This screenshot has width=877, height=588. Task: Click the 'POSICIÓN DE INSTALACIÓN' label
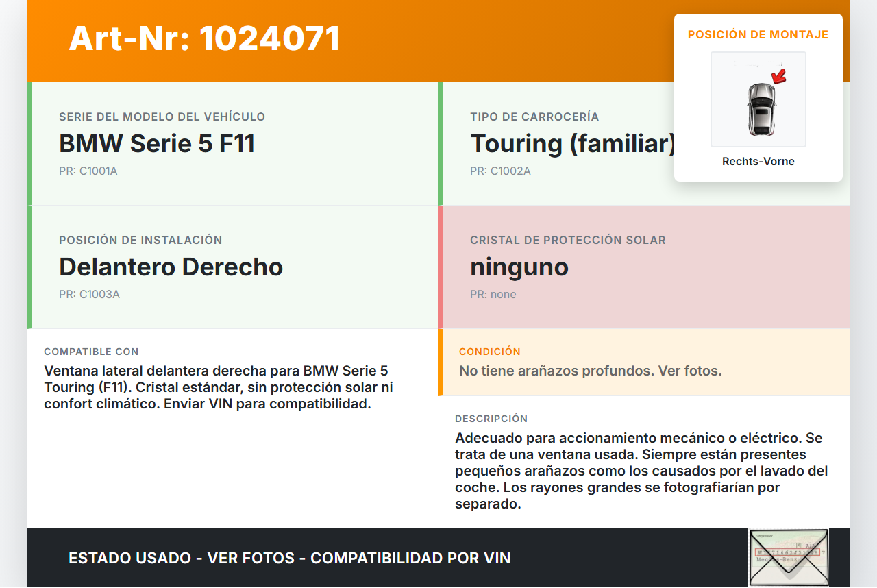[140, 240]
